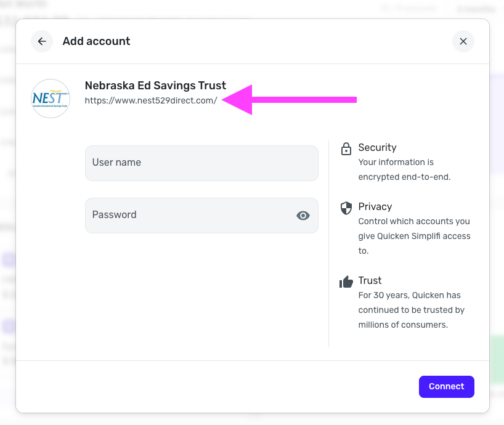Click the Trust thumbs-up icon

click(346, 281)
